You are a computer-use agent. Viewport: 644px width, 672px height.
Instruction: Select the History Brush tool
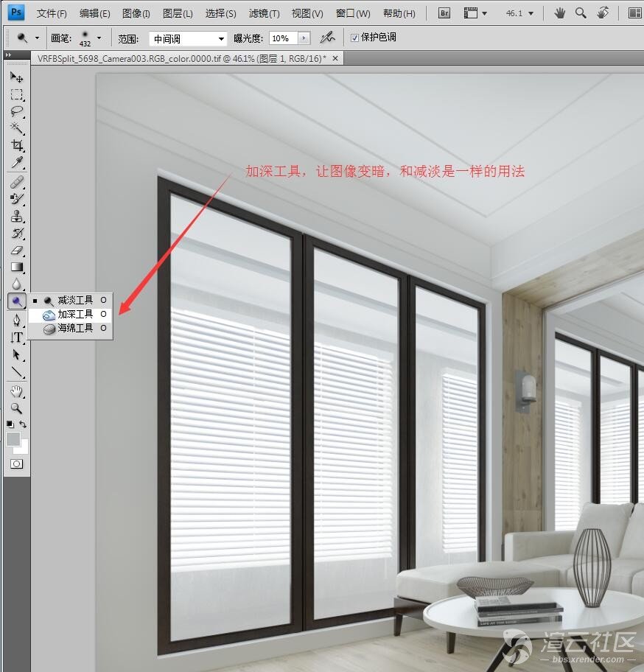pos(17,233)
